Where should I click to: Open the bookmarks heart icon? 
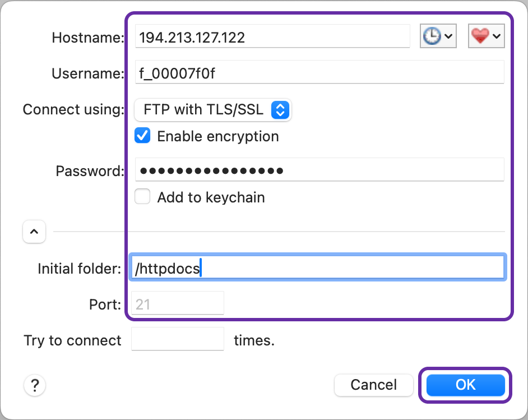[480, 36]
